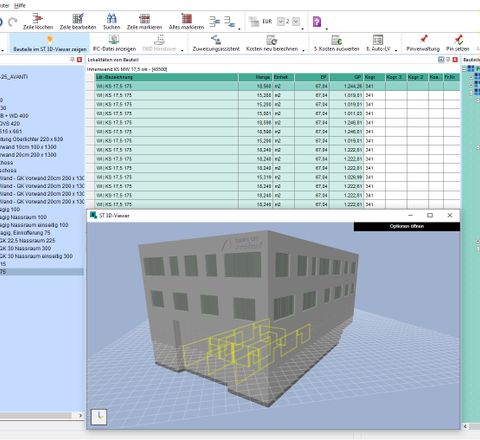The height and width of the screenshot is (440, 480).
Task: Click the collapse tree levels icon
Action: pyautogui.click(x=229, y=22)
